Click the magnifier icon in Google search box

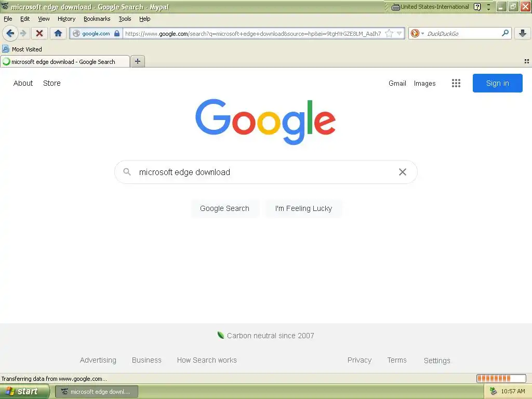[x=127, y=171]
